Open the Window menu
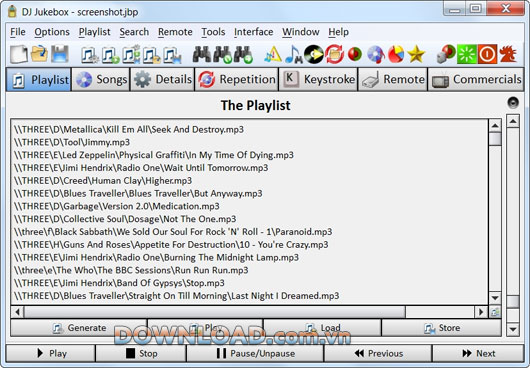 (301, 32)
